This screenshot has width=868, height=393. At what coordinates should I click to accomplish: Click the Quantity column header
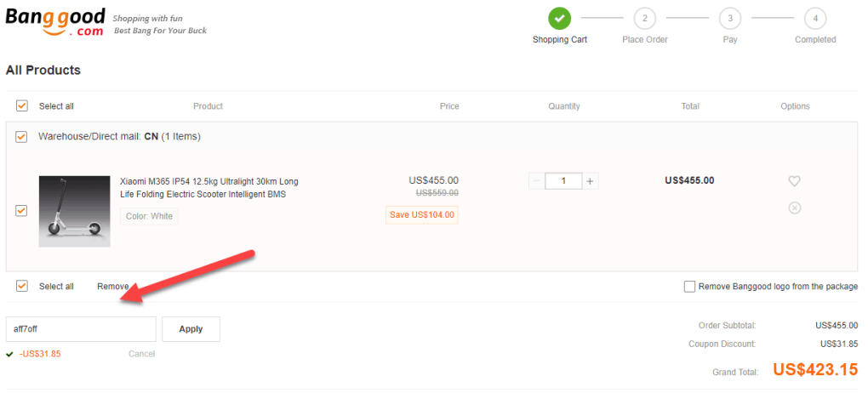point(564,106)
